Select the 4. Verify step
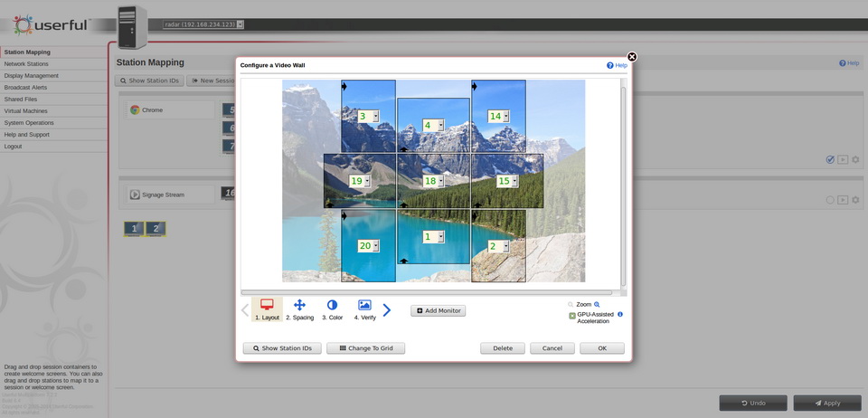Viewport: 868px width, 418px height. tap(364, 309)
